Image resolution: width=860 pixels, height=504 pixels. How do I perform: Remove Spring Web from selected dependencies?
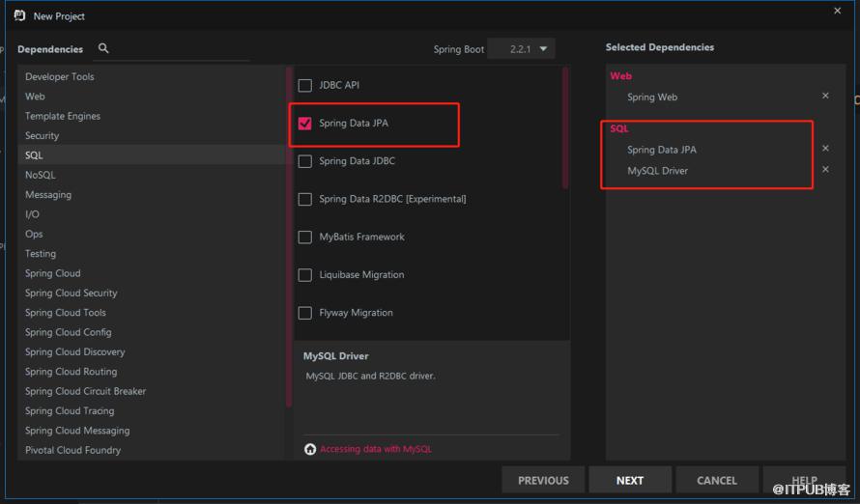tap(825, 96)
